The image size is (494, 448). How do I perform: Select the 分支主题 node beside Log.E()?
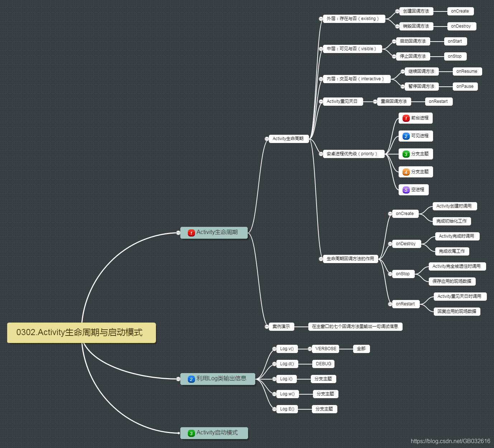[324, 409]
